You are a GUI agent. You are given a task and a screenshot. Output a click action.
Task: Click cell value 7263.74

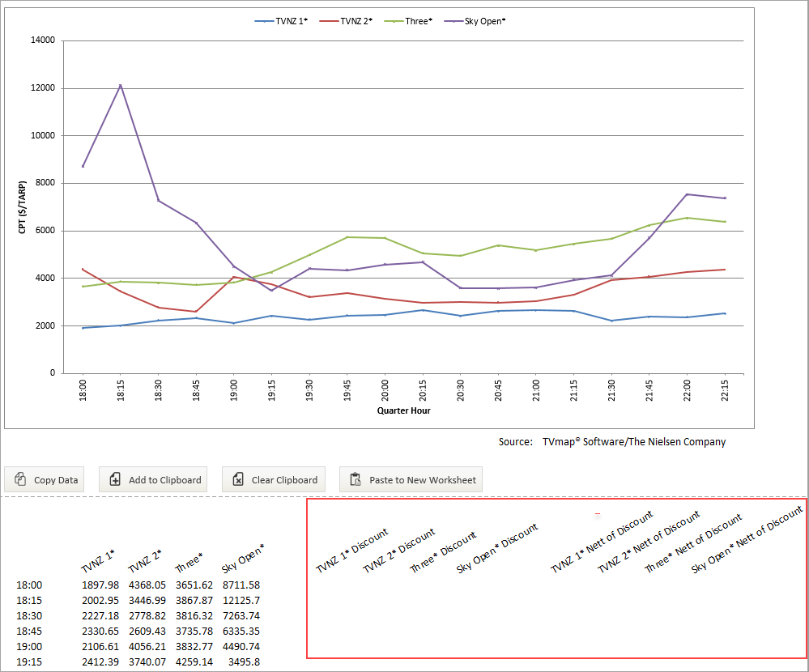[x=241, y=616]
